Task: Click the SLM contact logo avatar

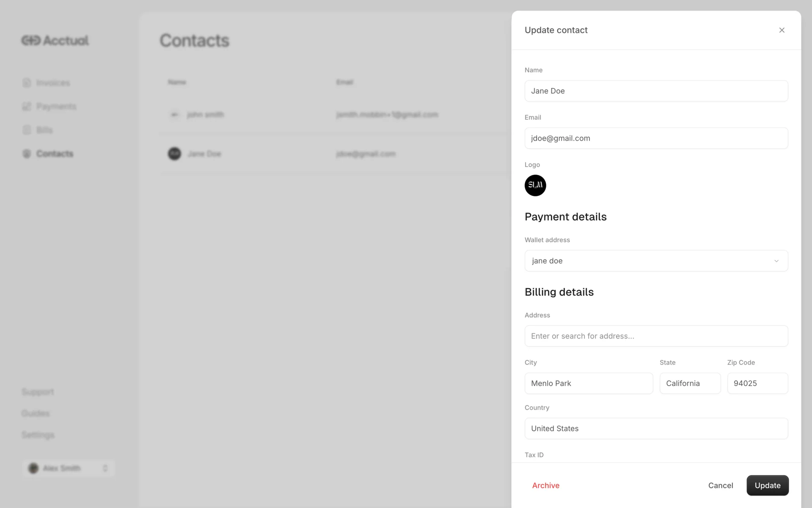Action: coord(535,185)
